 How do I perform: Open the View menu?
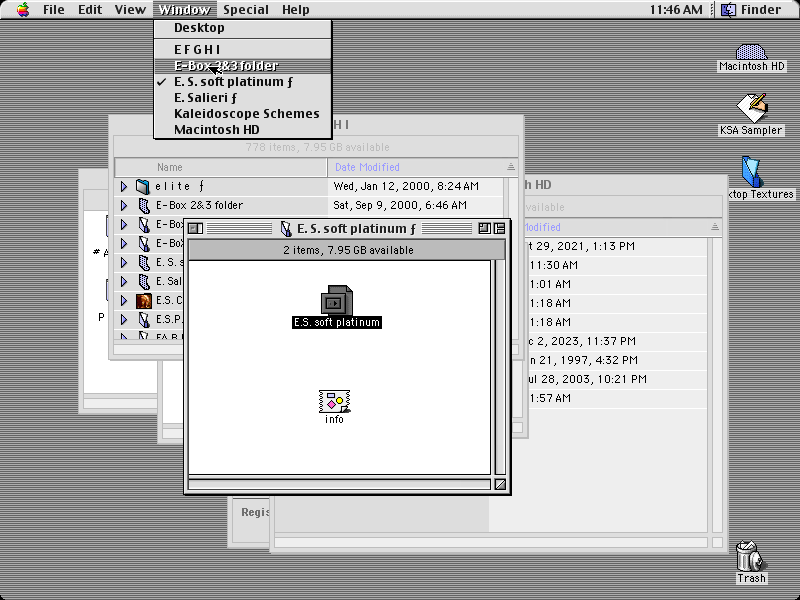pos(130,9)
